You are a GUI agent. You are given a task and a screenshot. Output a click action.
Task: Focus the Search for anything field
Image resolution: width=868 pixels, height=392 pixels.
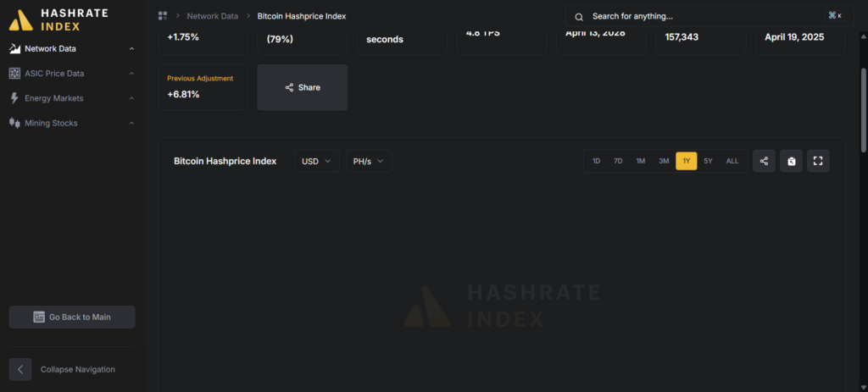pos(709,17)
